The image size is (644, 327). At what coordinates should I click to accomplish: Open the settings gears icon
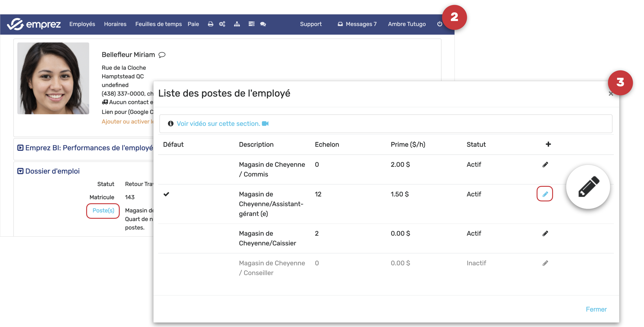pos(222,24)
